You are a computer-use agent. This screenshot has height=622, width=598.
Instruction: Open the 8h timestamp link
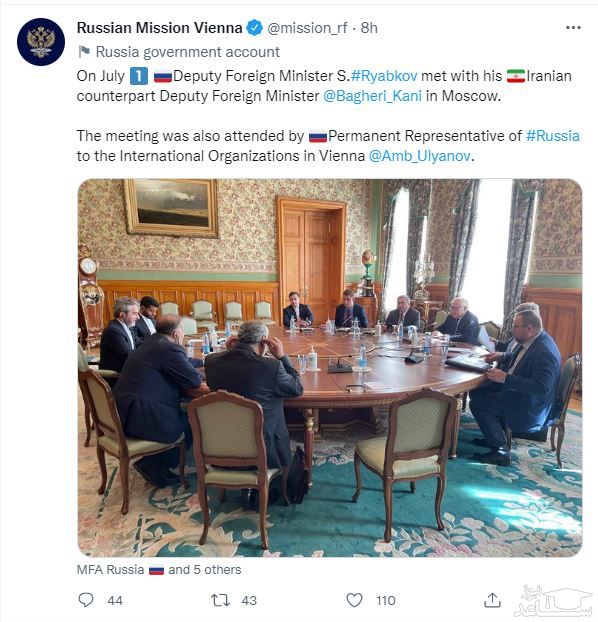pyautogui.click(x=369, y=28)
